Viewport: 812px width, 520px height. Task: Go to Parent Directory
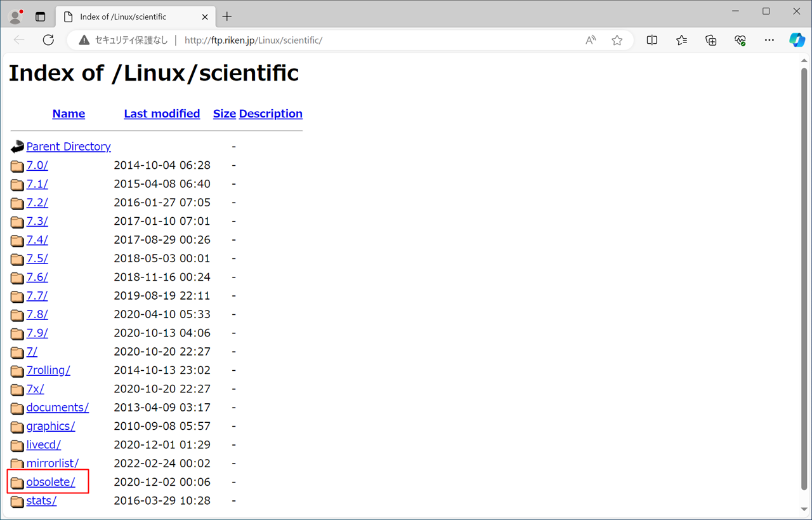point(69,147)
